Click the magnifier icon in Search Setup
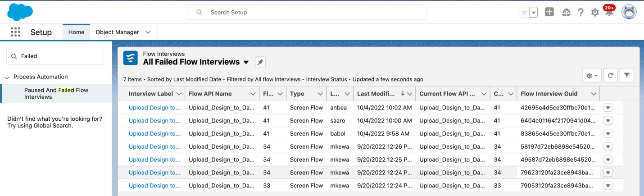Screen dimensions: 644x196 coord(200,13)
